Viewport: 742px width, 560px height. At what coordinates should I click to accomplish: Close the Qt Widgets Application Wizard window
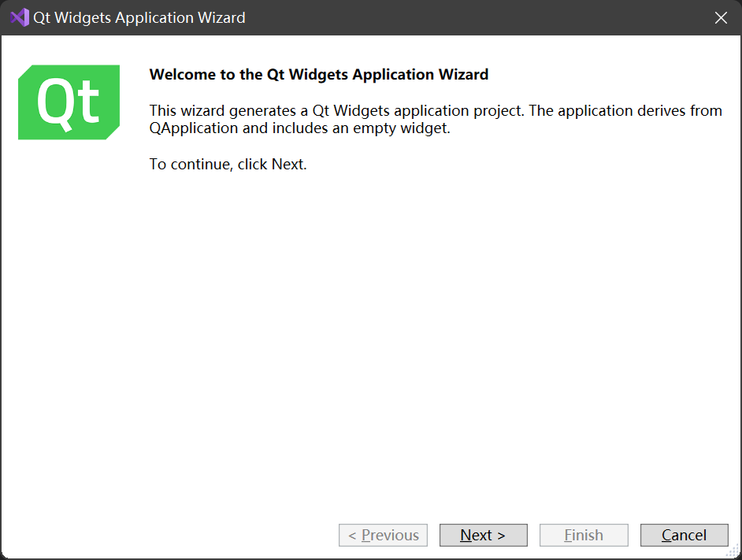click(x=721, y=17)
